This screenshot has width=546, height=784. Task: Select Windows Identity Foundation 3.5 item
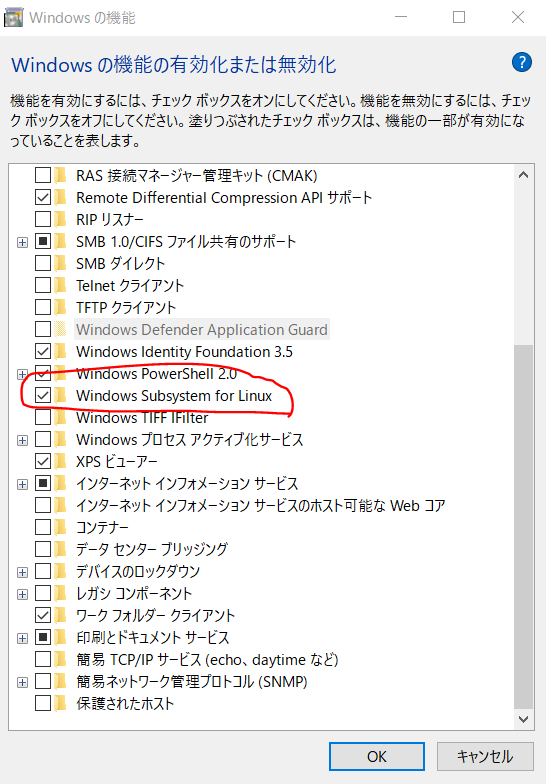click(x=184, y=352)
